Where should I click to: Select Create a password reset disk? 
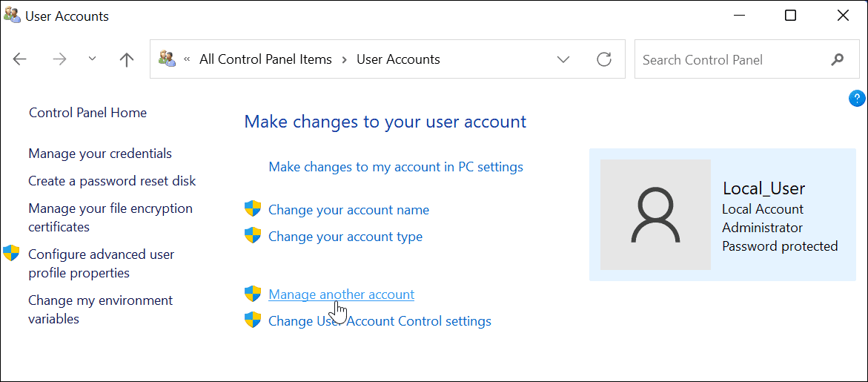(113, 180)
